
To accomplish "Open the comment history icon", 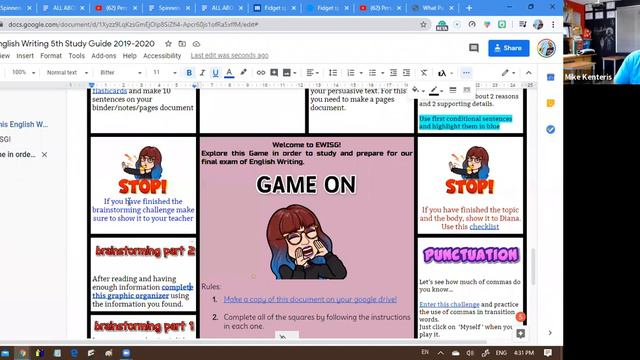I will point(474,48).
